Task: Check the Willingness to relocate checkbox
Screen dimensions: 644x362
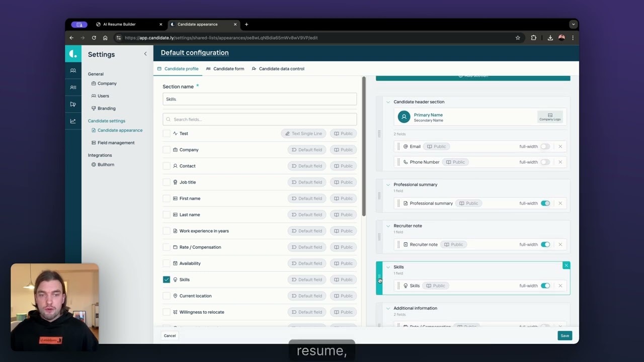Action: (x=167, y=312)
